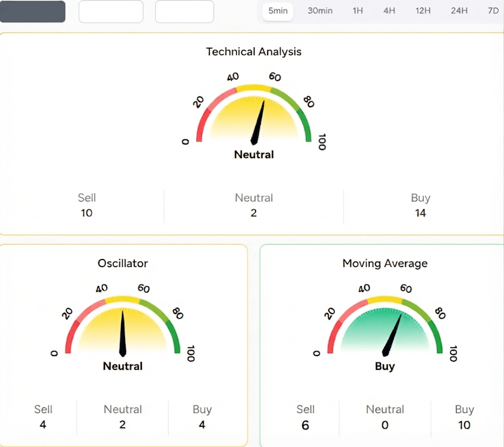Click the Neutral label under Oscillator gauge
504x447 pixels.
pos(123,366)
